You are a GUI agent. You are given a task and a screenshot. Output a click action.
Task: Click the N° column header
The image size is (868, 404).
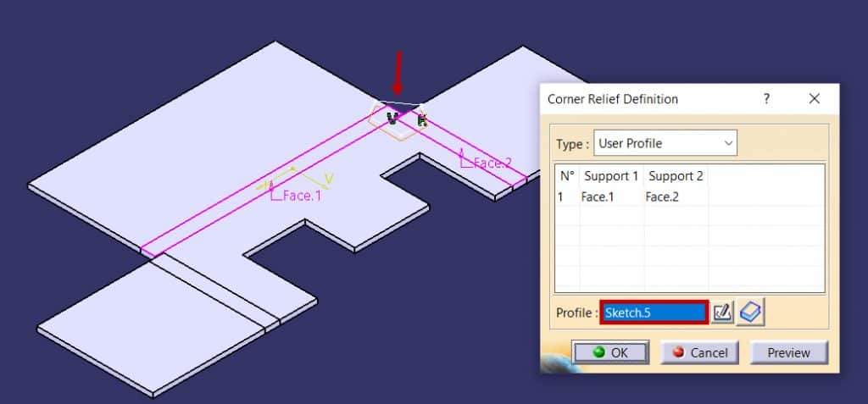click(567, 176)
